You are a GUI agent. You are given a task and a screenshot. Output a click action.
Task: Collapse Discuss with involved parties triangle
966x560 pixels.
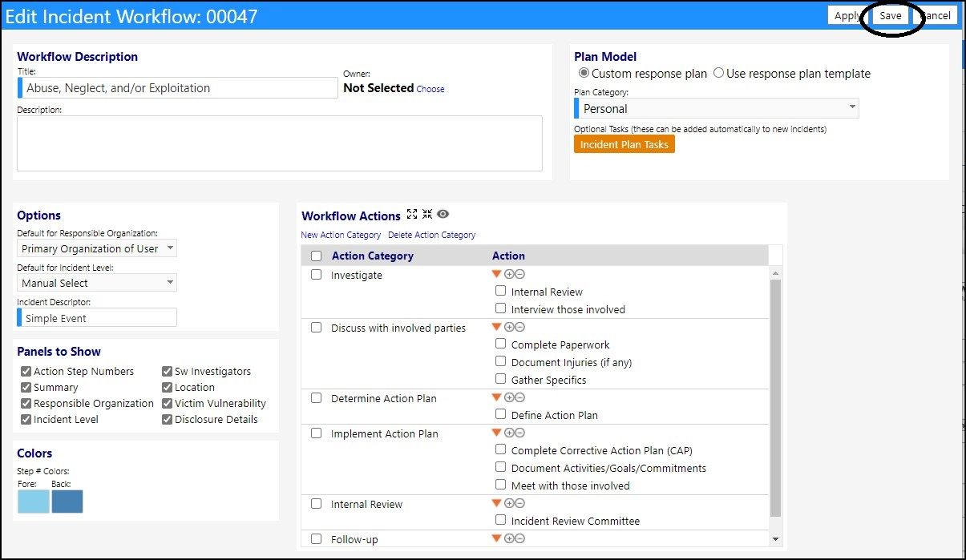tap(497, 327)
